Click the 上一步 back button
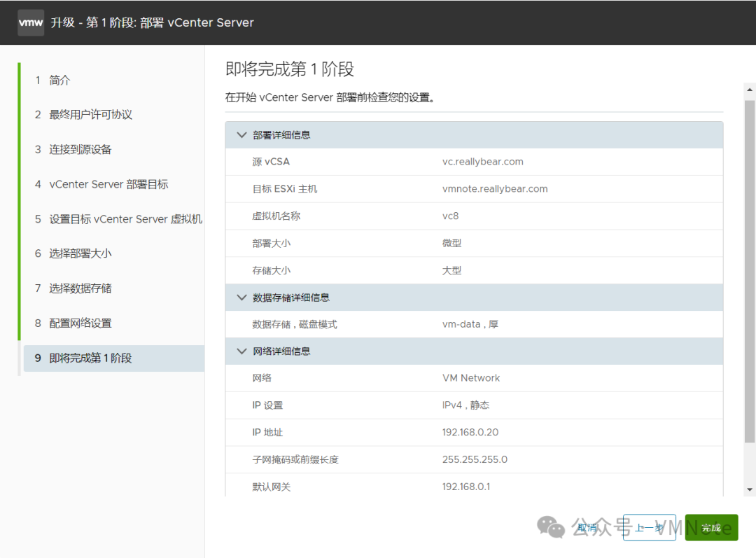The height and width of the screenshot is (558, 756). (x=649, y=528)
